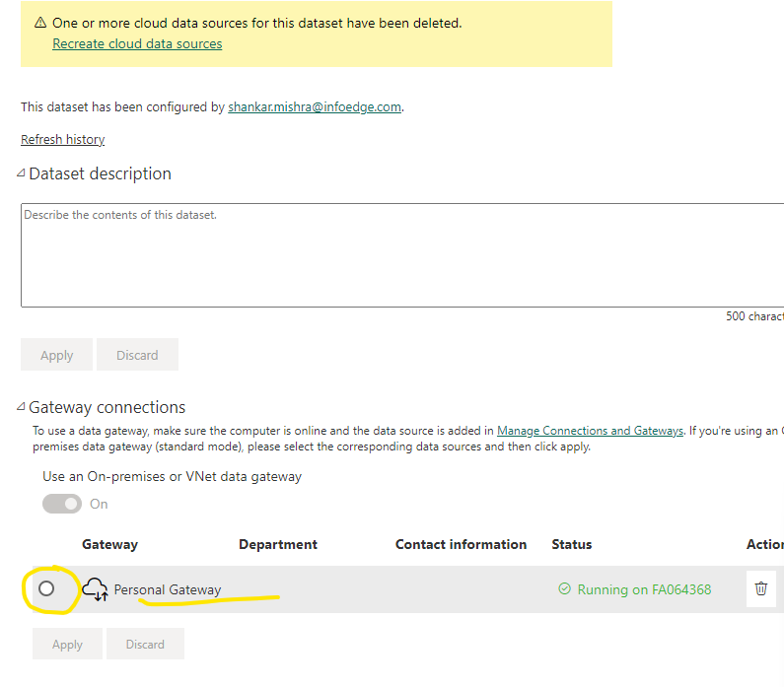Delete the Personal Gateway with the trash icon
Viewport: 784px width, 687px height.
coord(761,588)
